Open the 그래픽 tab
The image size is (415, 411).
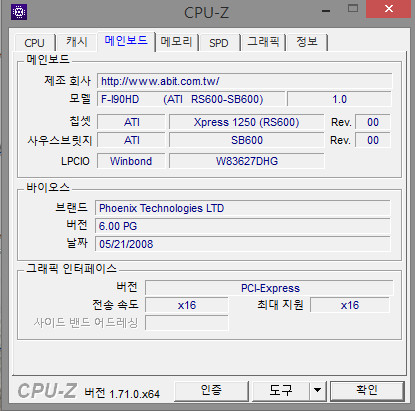coord(263,42)
